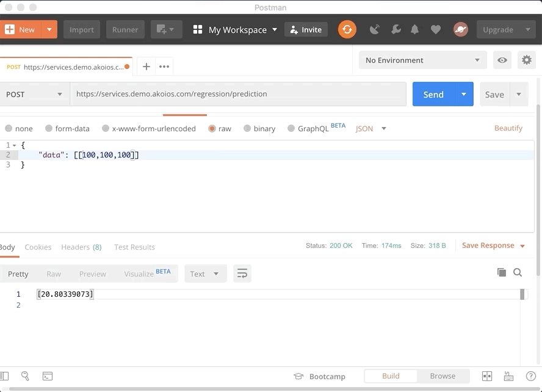Search within the response body
The width and height of the screenshot is (542, 392).
click(518, 272)
